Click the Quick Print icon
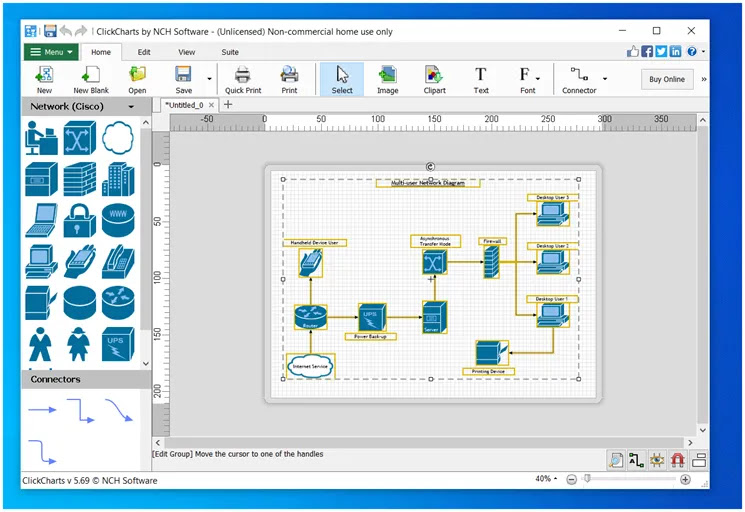The width and height of the screenshot is (745, 512). click(x=243, y=79)
